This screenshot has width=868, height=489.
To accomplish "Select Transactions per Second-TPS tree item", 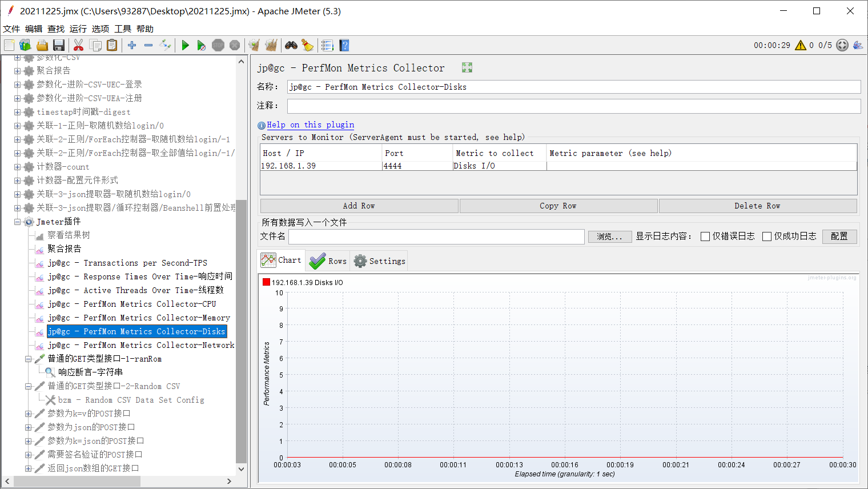I will [x=127, y=263].
